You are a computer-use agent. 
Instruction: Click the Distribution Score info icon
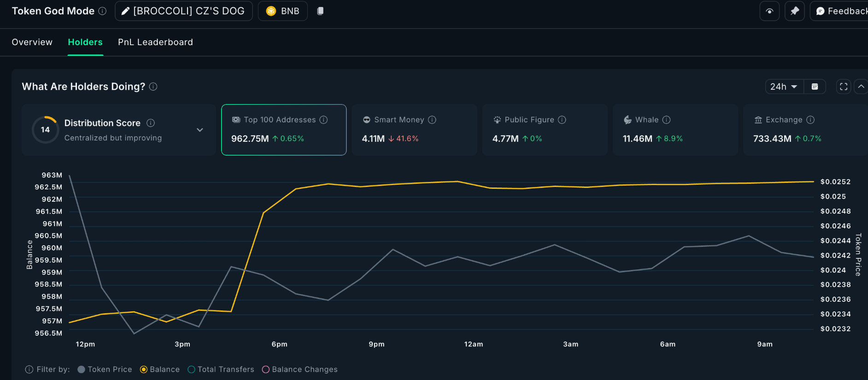tap(151, 123)
